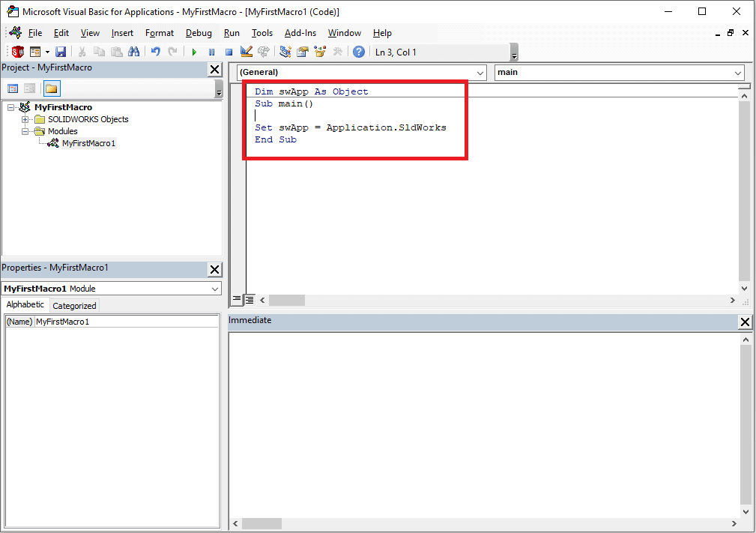Select the MyFirstMacro1 module in the tree
Viewport: 756px width, 533px height.
click(x=88, y=143)
